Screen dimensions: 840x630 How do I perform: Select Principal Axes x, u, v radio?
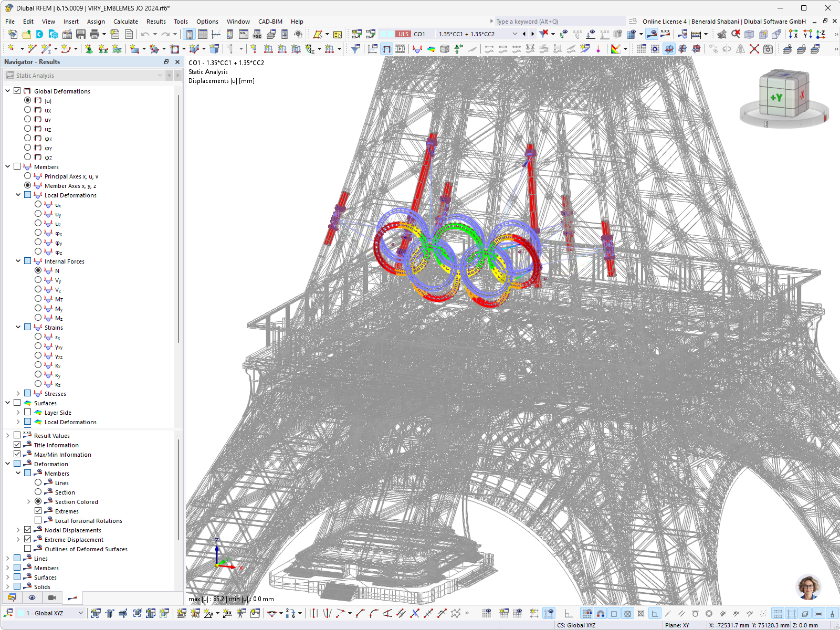pos(27,176)
